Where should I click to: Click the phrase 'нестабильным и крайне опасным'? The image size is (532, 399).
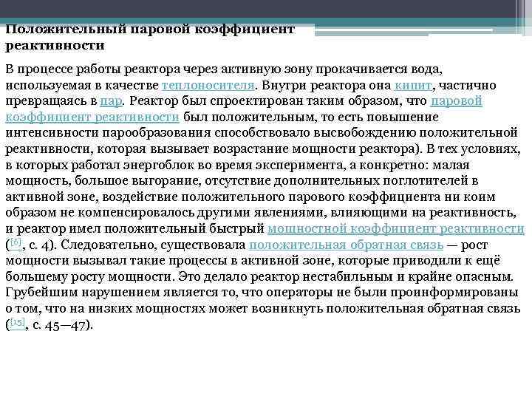coord(407,276)
